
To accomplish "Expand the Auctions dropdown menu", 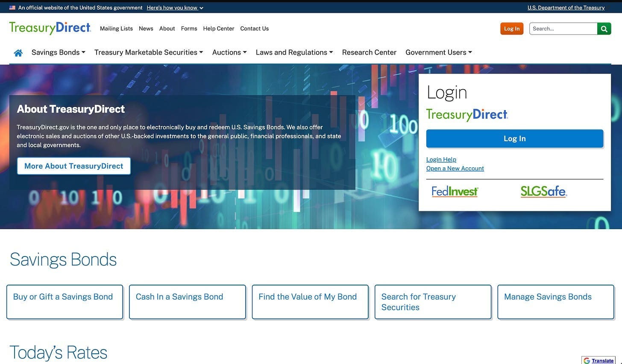I will click(x=229, y=52).
